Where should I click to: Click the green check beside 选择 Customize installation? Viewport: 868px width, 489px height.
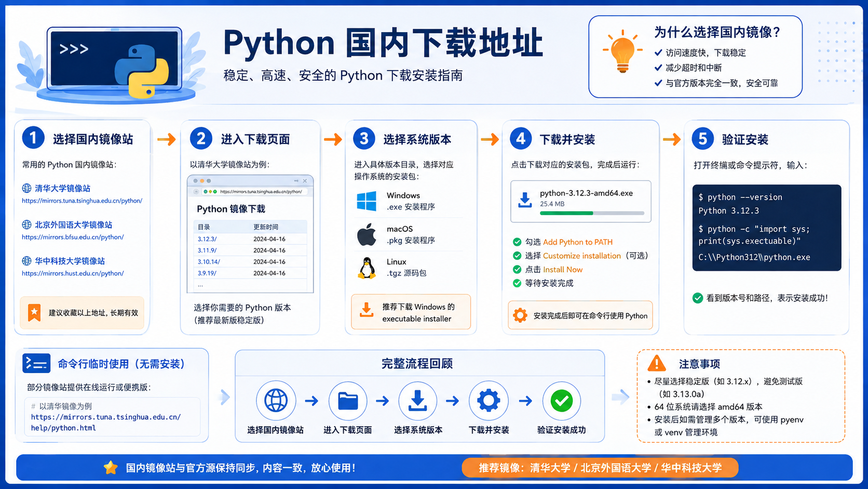click(x=517, y=256)
